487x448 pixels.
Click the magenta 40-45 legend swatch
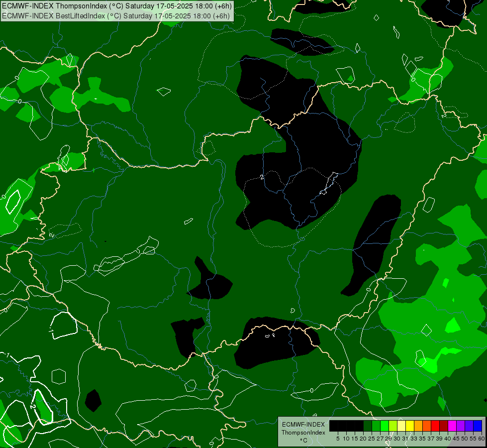452,426
